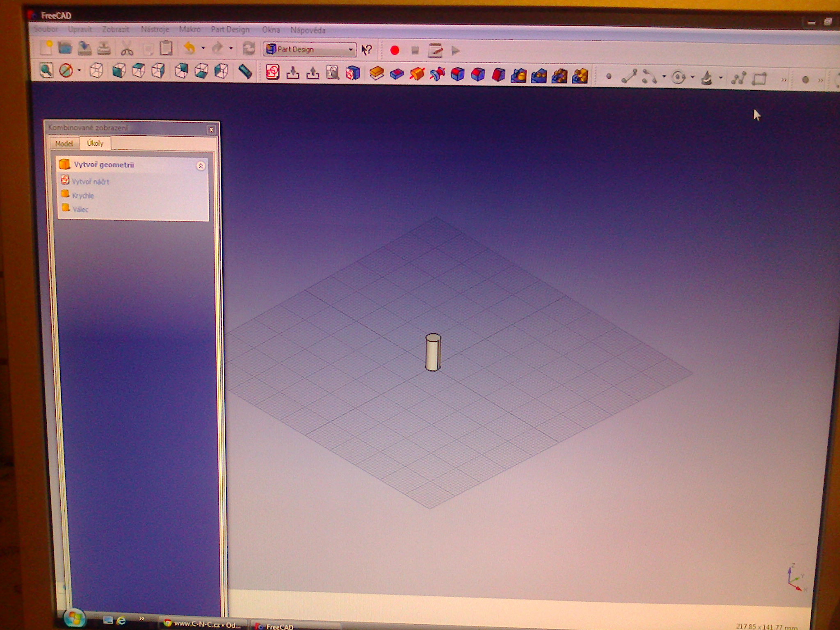Click the Válec task link

pos(80,210)
